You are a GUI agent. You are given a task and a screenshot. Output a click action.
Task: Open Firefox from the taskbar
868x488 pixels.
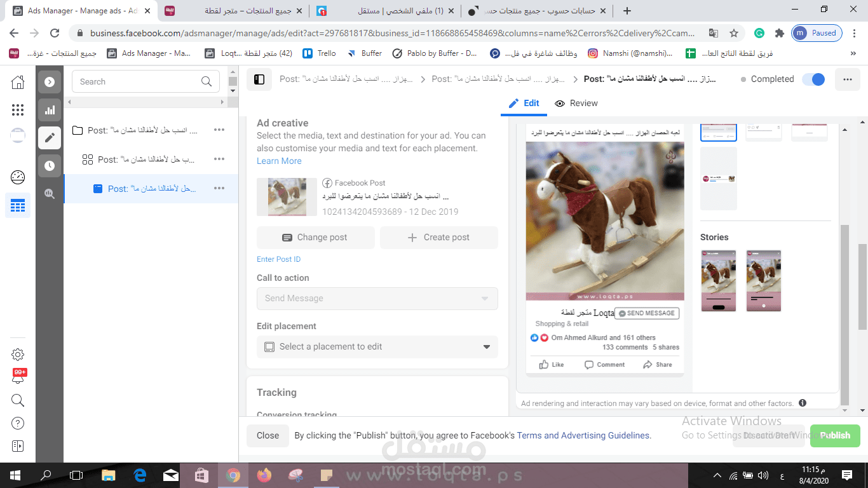[264, 475]
